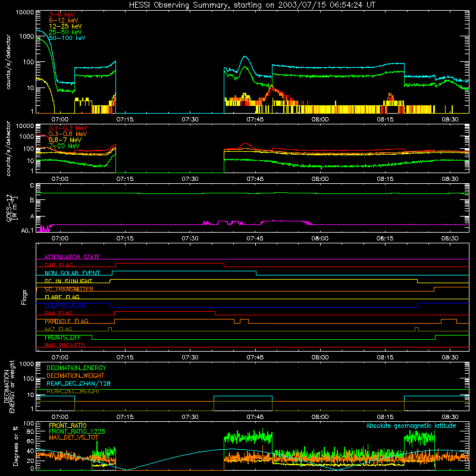Select the red 0.1-0.3 MeV legend label
476x476 pixels.
[x=68, y=128]
